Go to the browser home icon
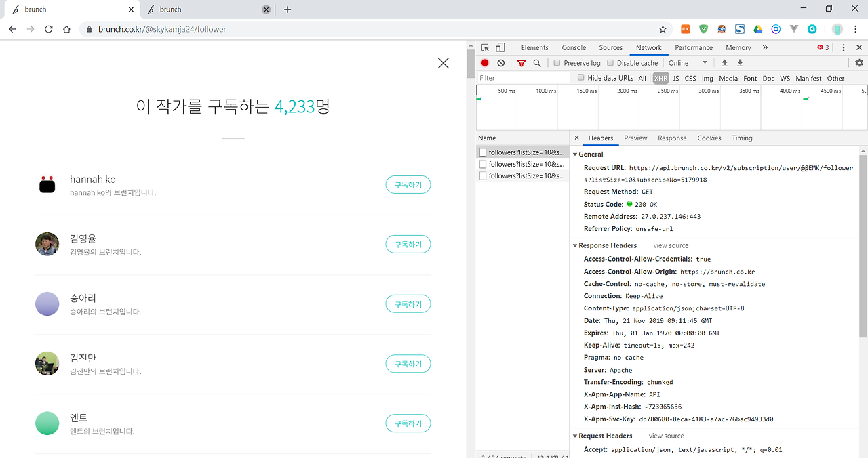This screenshot has width=868, height=458. [x=66, y=29]
